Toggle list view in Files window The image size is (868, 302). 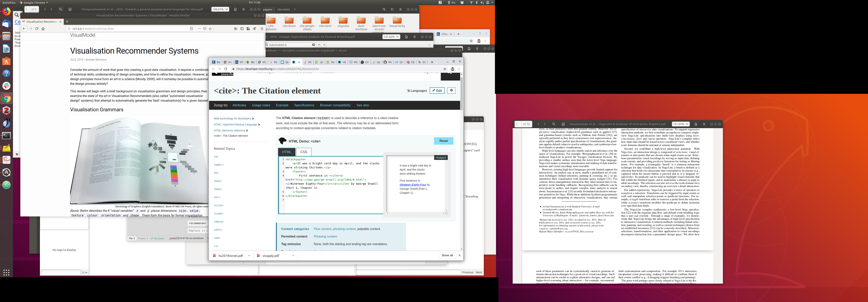[392, 9]
